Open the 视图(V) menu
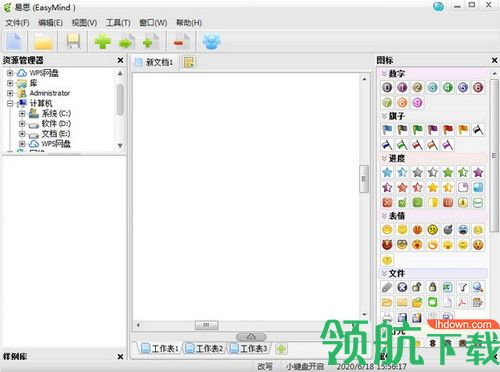Image resolution: width=500 pixels, height=372 pixels. tap(84, 23)
